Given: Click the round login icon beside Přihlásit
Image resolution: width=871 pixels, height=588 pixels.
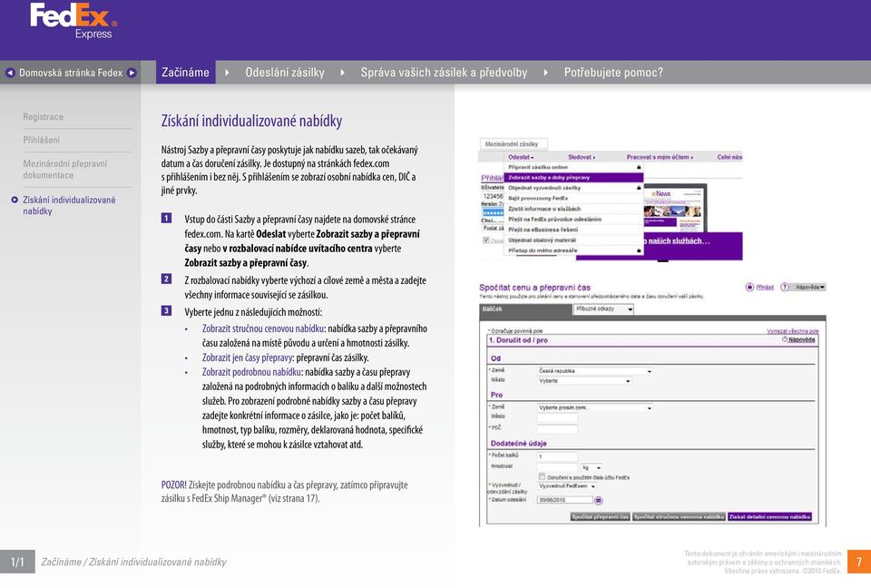Looking at the screenshot, I should pyautogui.click(x=749, y=288).
